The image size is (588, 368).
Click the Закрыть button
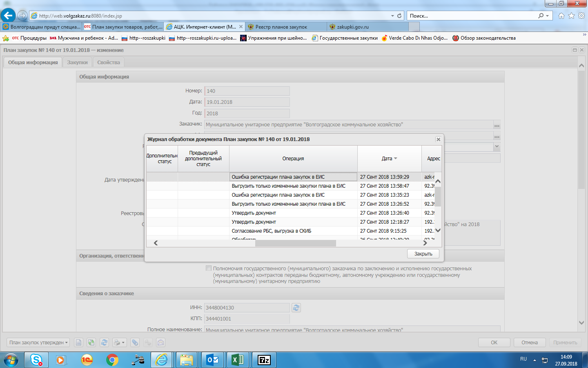[x=423, y=254]
